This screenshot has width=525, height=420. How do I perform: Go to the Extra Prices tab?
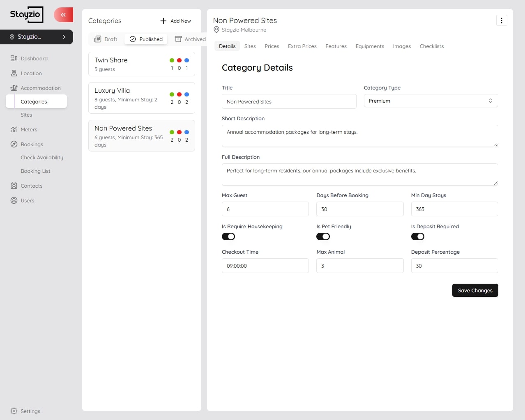(x=302, y=46)
